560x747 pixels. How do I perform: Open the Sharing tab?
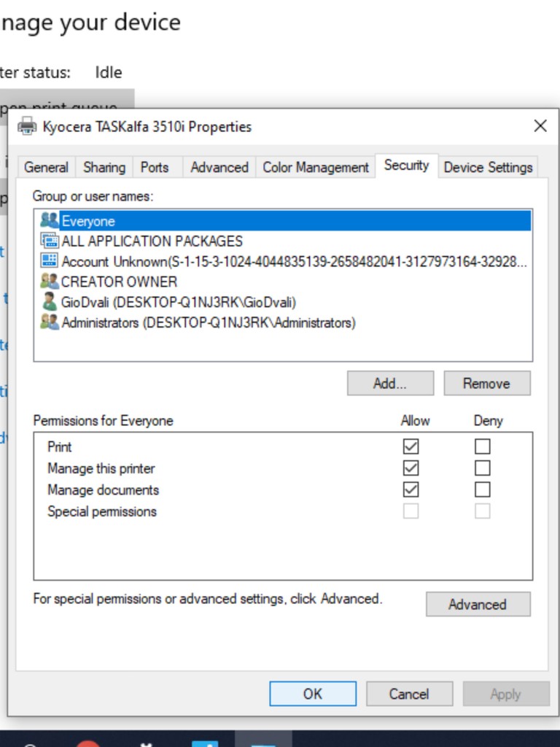coord(104,167)
